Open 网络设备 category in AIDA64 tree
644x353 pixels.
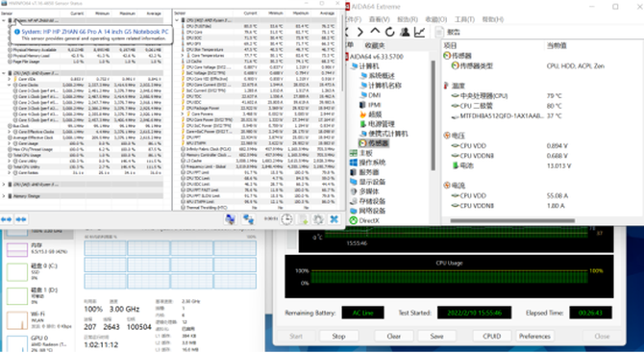point(367,211)
